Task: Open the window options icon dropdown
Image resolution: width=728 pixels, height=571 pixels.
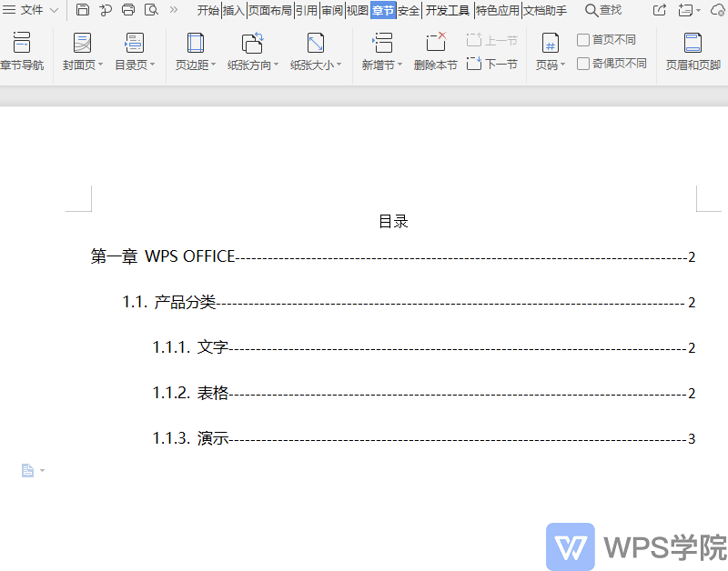Action: pos(689,10)
